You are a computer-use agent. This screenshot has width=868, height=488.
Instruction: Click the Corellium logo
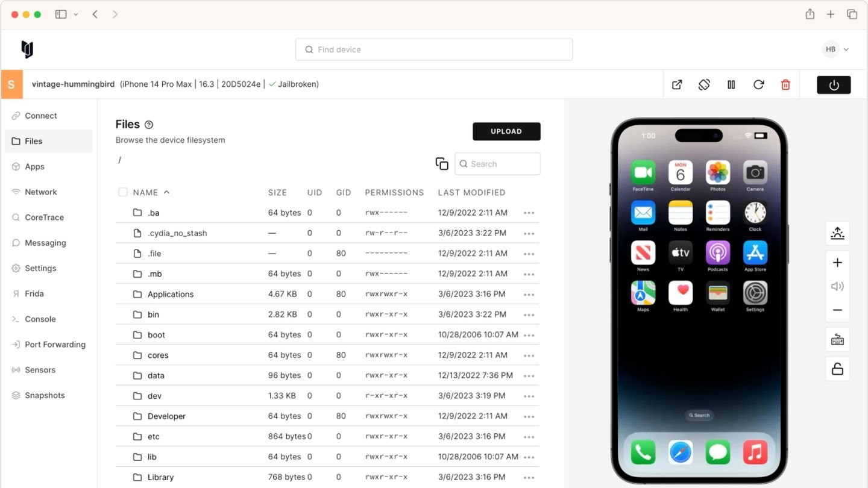tap(27, 49)
